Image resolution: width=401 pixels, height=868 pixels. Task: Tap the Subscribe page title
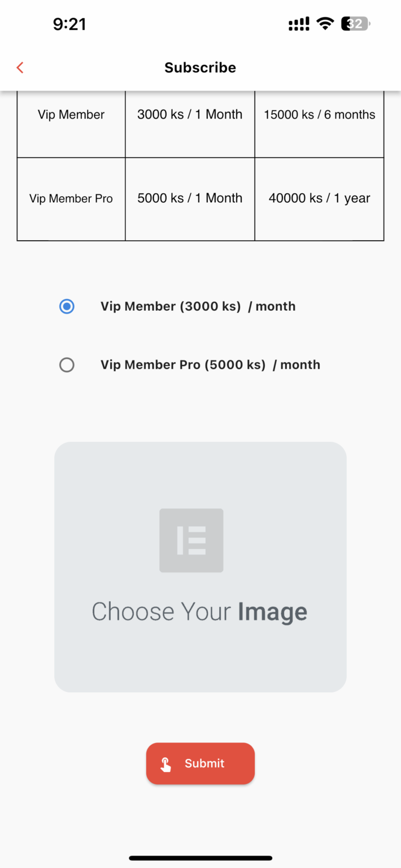(x=200, y=68)
